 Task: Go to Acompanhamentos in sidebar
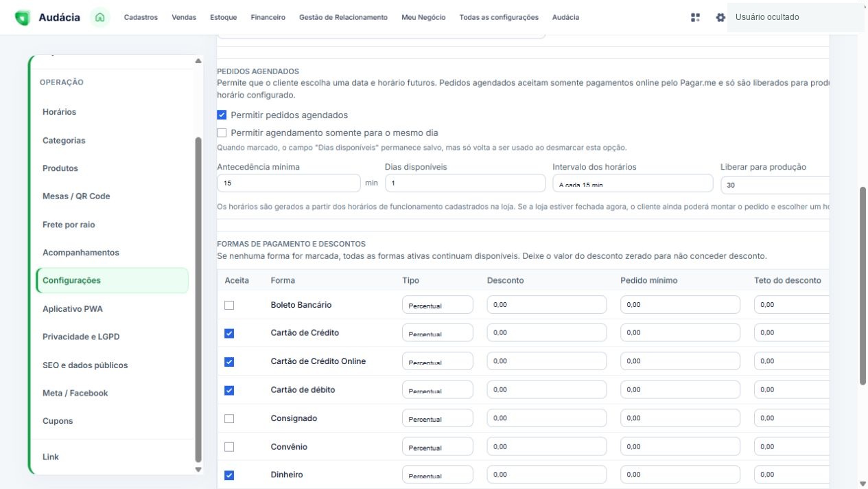[112, 253]
